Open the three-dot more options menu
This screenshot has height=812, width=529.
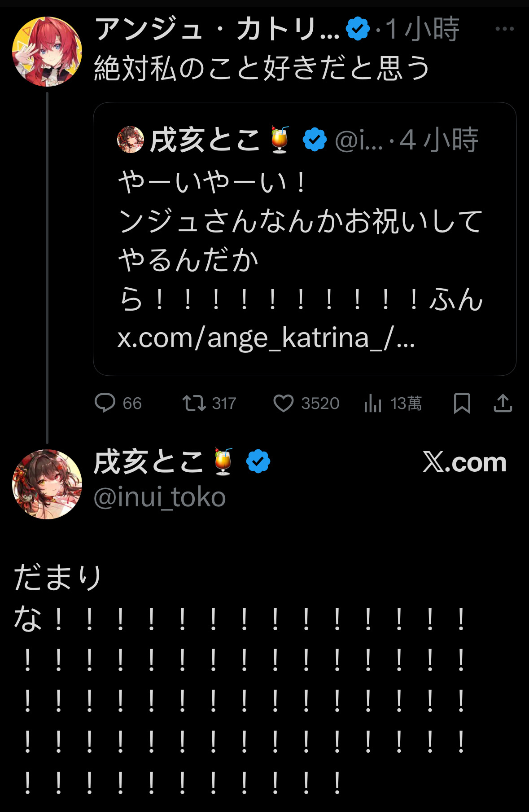pyautogui.click(x=504, y=29)
